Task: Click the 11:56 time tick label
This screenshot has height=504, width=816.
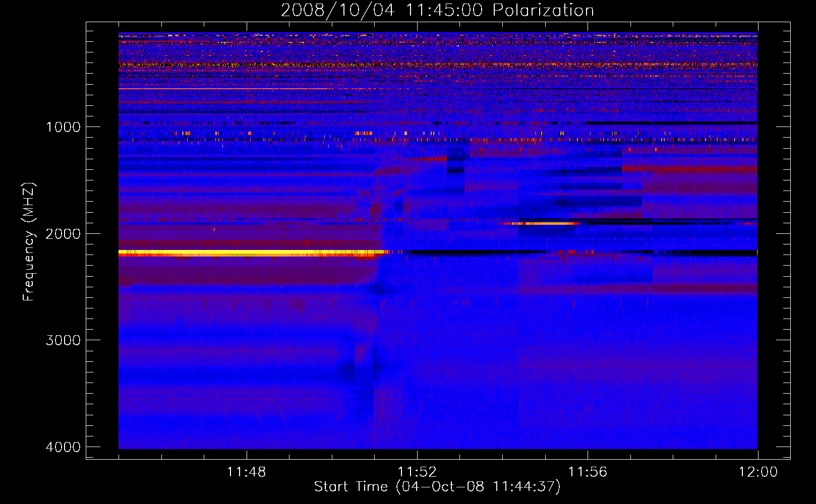Action: tap(588, 472)
